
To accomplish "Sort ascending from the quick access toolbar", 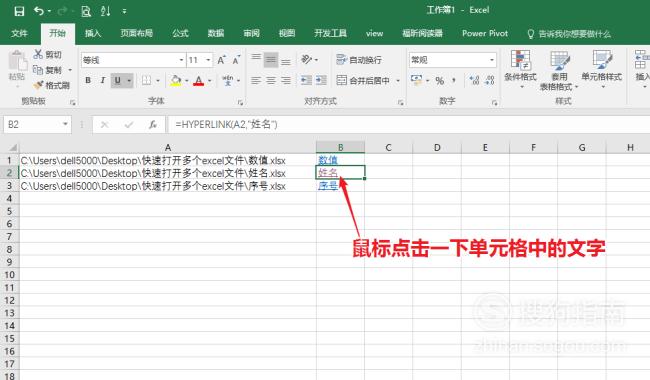I will pyautogui.click(x=106, y=11).
